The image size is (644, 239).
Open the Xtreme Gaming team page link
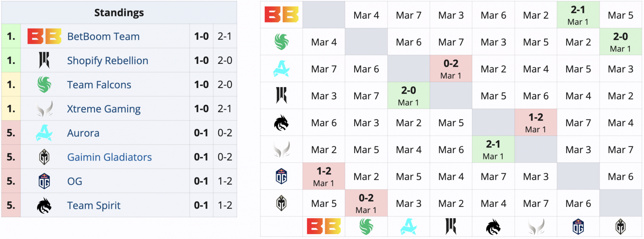click(x=104, y=109)
